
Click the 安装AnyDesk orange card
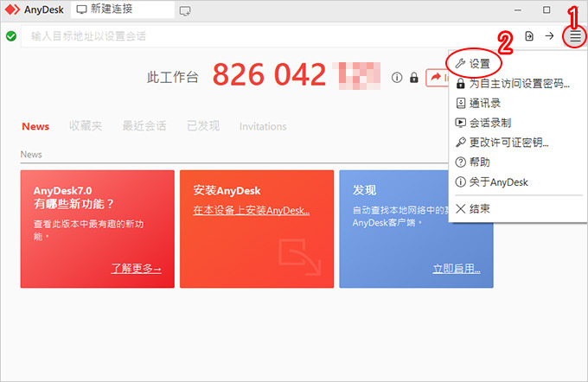pos(257,229)
